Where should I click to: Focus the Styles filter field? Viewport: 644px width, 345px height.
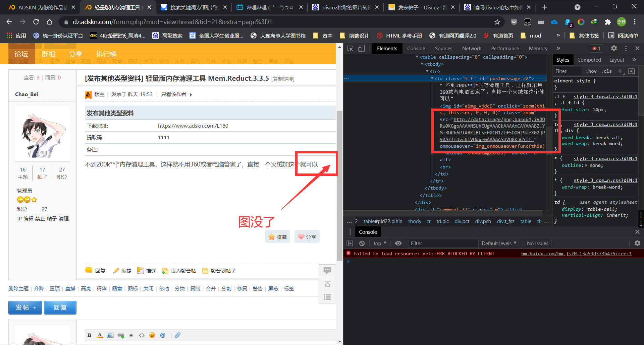tap(567, 71)
